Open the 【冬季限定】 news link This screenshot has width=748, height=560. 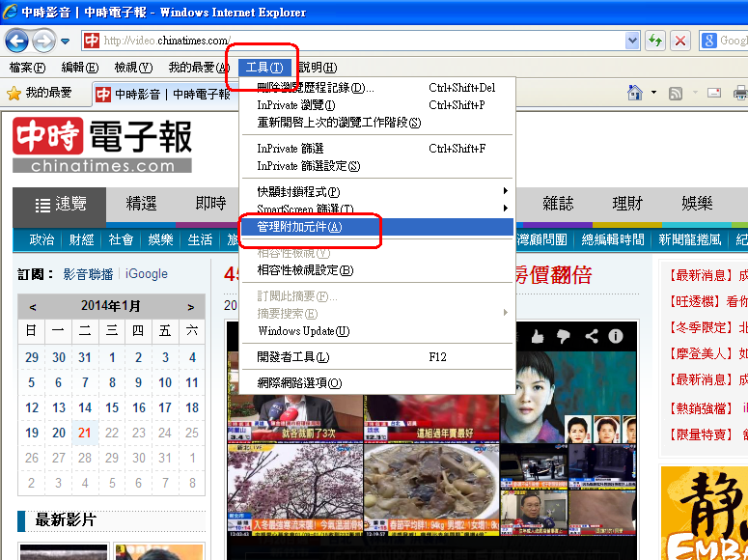tap(707, 328)
